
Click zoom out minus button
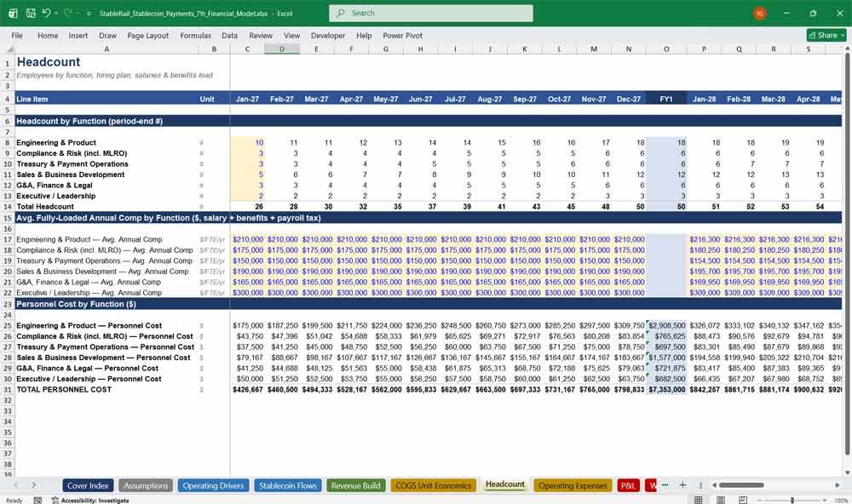coord(760,500)
